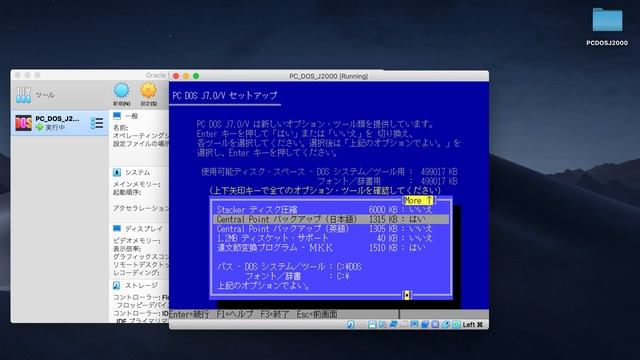Viewport: 640px width, 360px height.
Task: Click the 'PC_DOS_J2000 [Running]' window title bar
Action: [x=329, y=76]
